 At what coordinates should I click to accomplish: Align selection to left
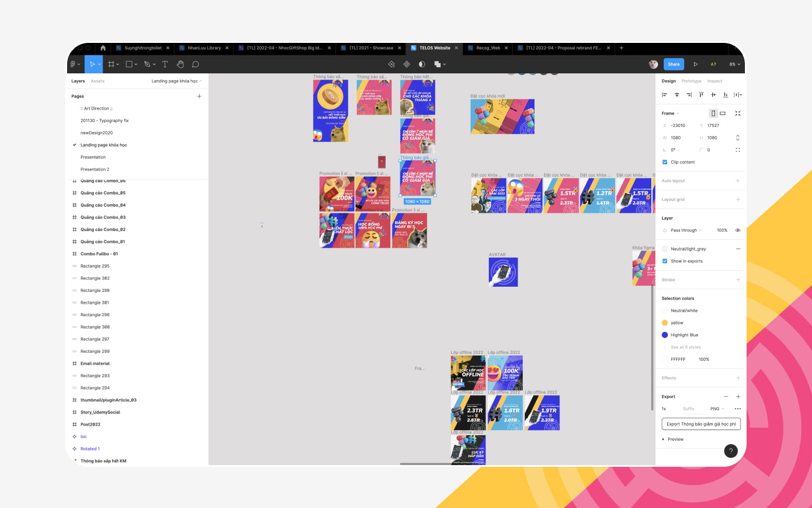[664, 95]
